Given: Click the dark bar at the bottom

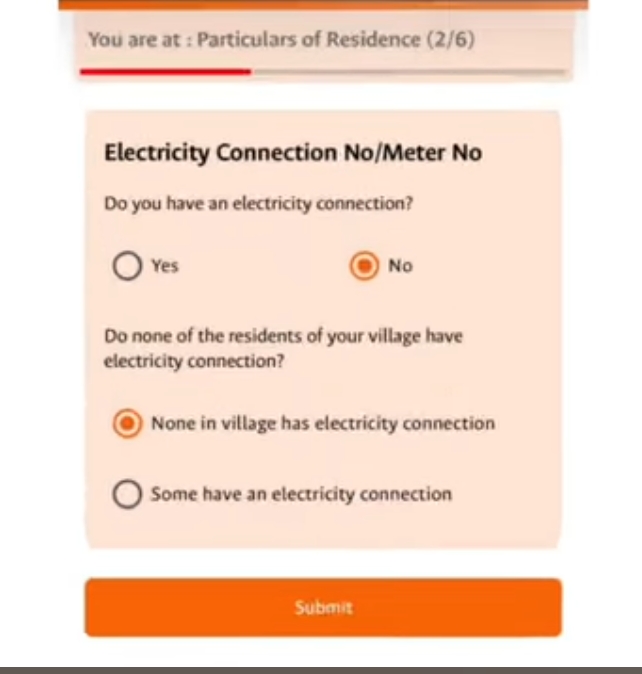Looking at the screenshot, I should tap(321, 668).
